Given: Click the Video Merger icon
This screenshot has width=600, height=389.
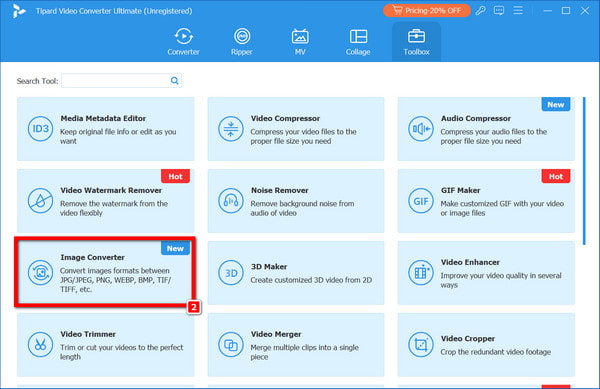Looking at the screenshot, I should [x=230, y=345].
